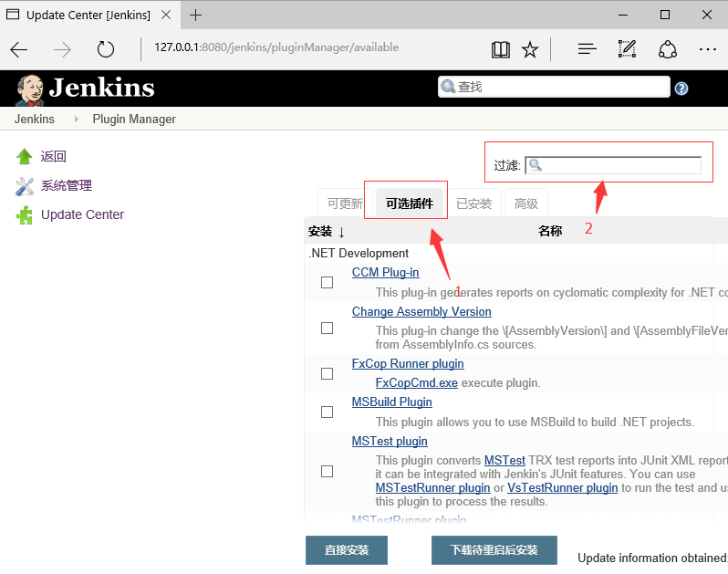This screenshot has width=728, height=574.
Task: Open the CCM Plug-in link
Action: pyautogui.click(x=385, y=273)
